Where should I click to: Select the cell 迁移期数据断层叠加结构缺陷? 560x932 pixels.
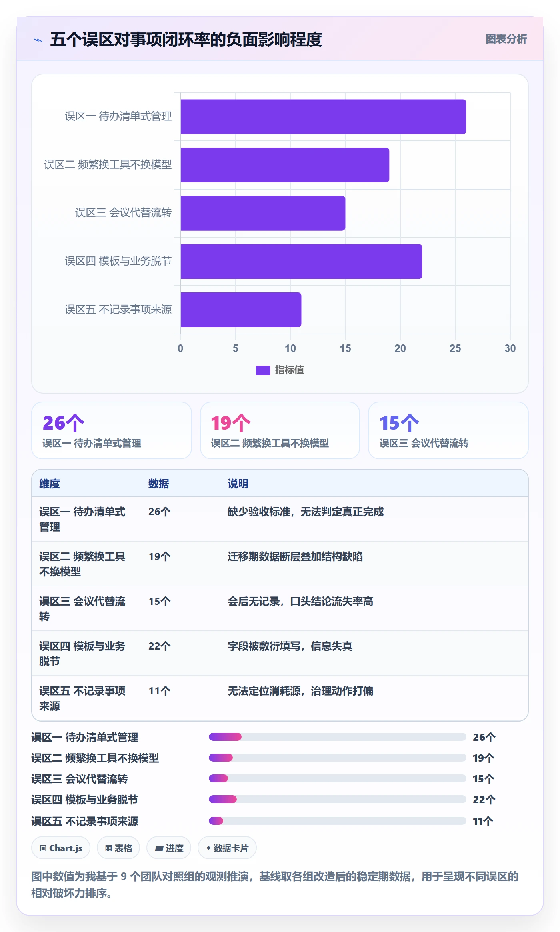295,556
